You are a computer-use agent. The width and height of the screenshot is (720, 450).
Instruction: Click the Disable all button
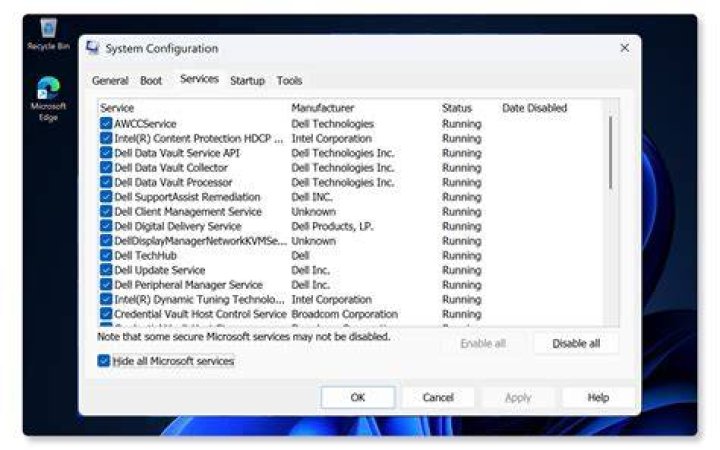coord(576,343)
